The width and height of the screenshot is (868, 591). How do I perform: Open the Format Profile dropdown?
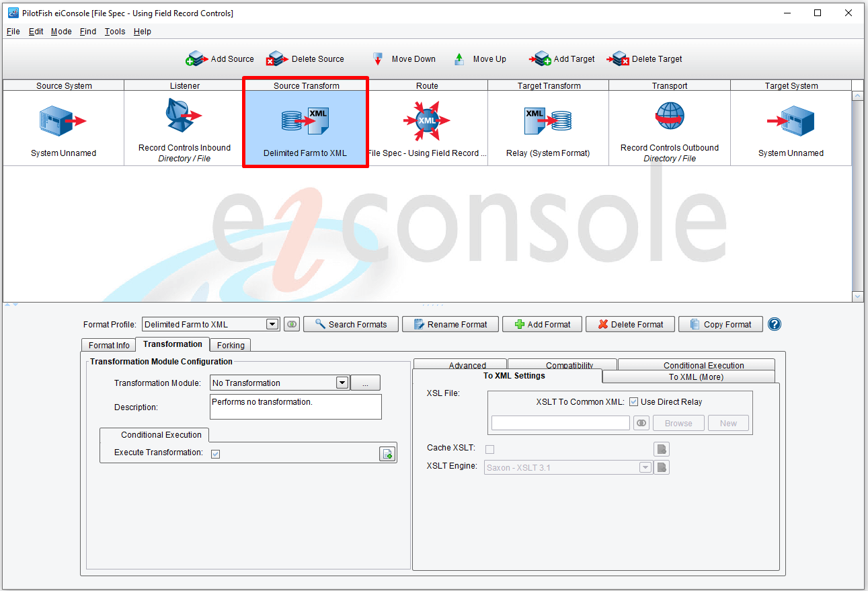(x=272, y=324)
